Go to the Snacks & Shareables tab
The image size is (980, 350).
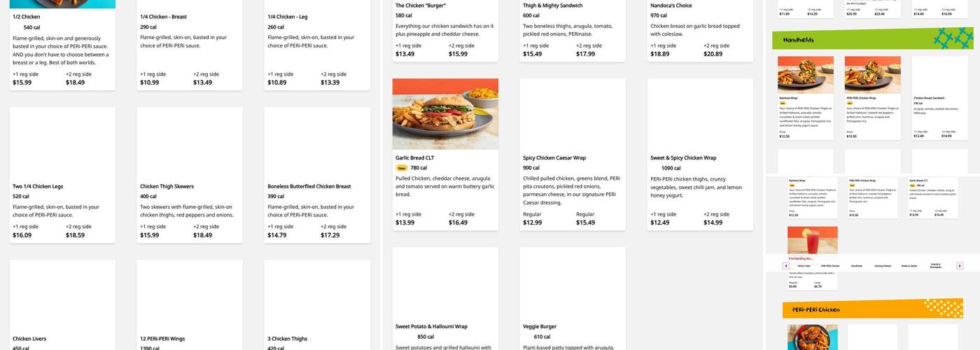click(x=936, y=266)
